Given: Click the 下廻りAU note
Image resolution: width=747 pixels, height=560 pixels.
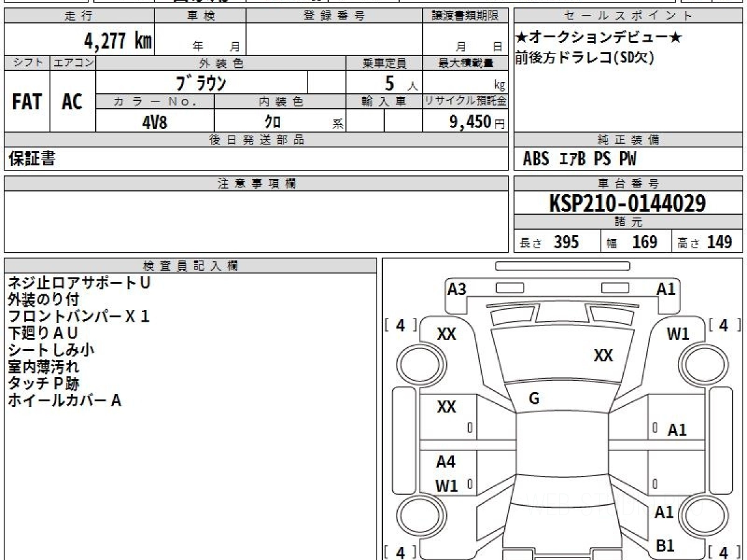Looking at the screenshot, I should pos(43,334).
